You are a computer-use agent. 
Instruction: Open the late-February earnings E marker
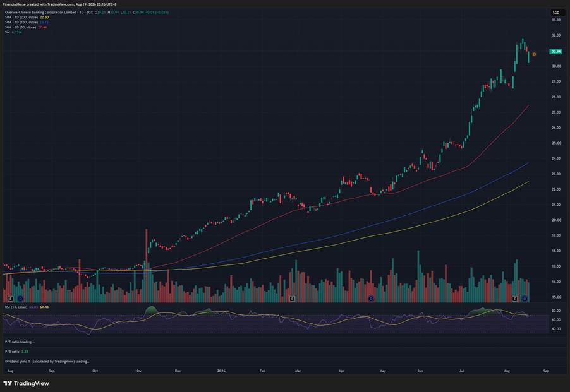point(293,299)
